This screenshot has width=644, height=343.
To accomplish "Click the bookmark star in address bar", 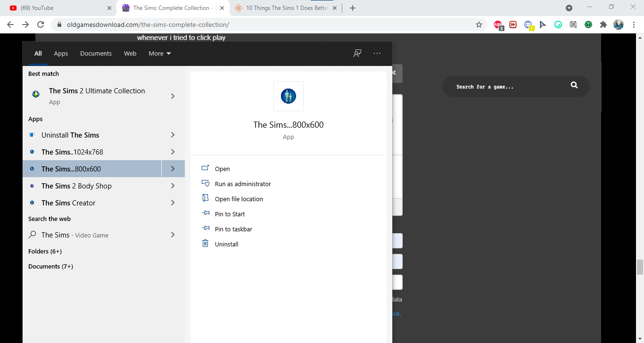I will coord(479,24).
